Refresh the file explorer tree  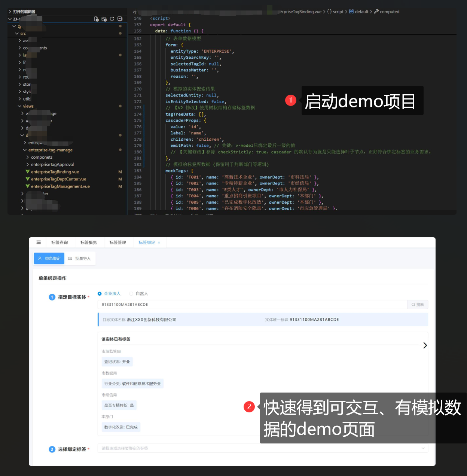pos(112,19)
